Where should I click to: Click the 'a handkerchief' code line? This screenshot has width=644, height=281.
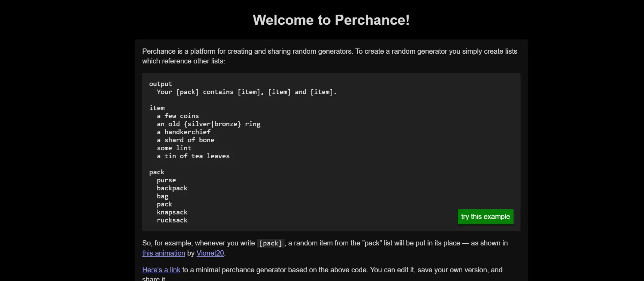point(184,132)
